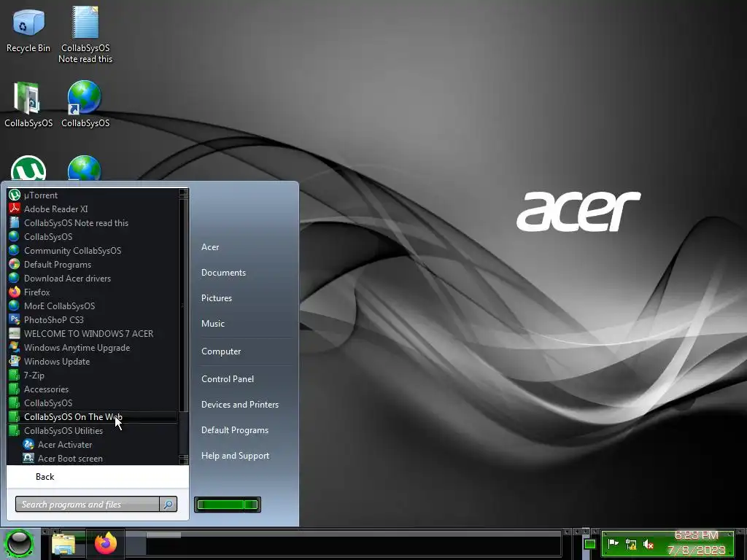Image resolution: width=747 pixels, height=560 pixels.
Task: Open Adobe Reader XI from the programs list
Action: click(93, 209)
